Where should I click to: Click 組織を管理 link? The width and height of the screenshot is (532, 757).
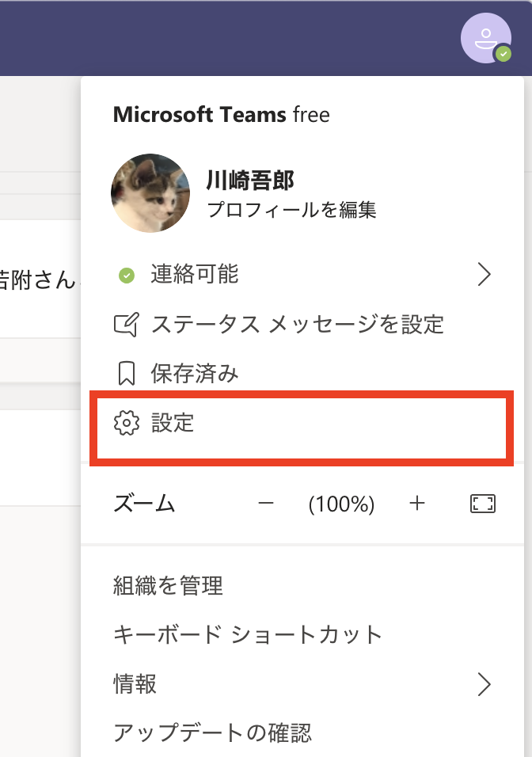coord(168,586)
